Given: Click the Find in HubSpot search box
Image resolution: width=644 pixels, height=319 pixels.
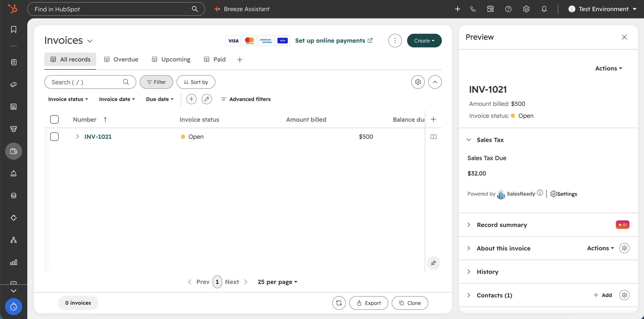Looking at the screenshot, I should [x=116, y=9].
